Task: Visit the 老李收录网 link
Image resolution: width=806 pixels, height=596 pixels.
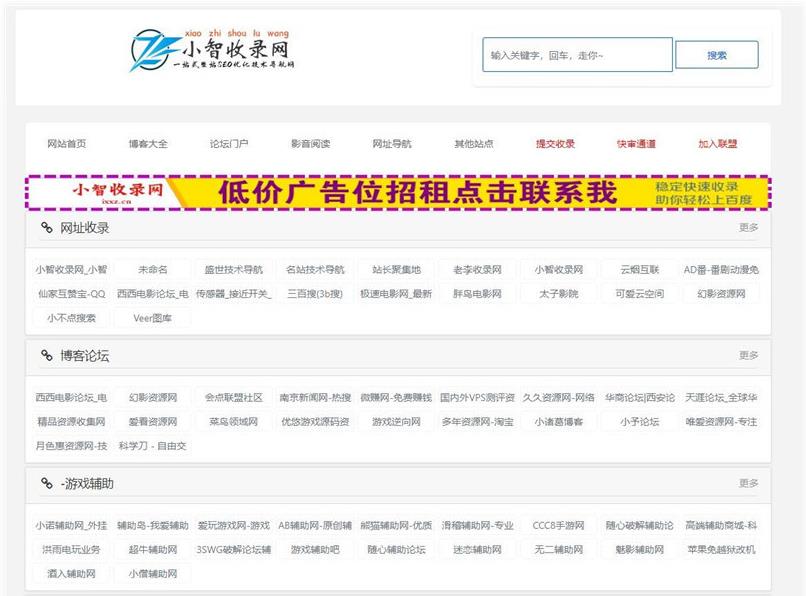Action: (x=477, y=270)
